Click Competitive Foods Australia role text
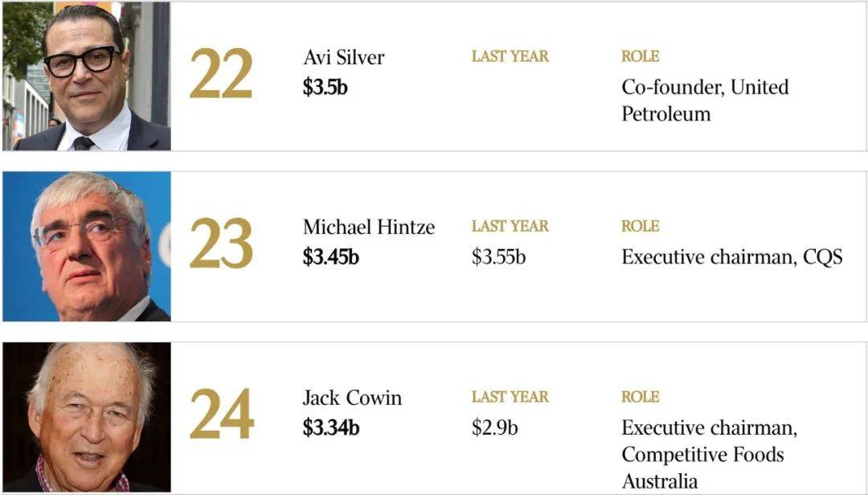Screen dimensions: 868x495 [x=703, y=468]
